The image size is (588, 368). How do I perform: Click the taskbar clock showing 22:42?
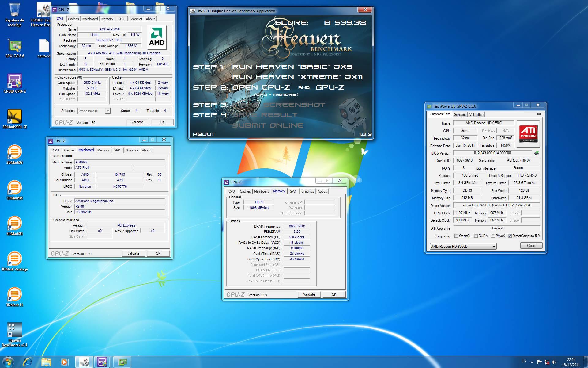571,362
